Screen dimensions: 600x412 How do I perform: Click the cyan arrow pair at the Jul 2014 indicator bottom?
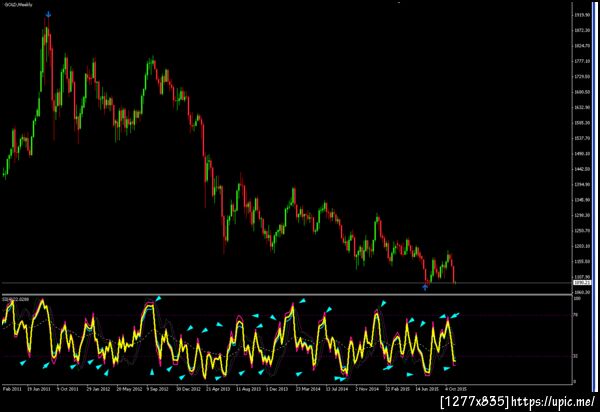(340, 379)
